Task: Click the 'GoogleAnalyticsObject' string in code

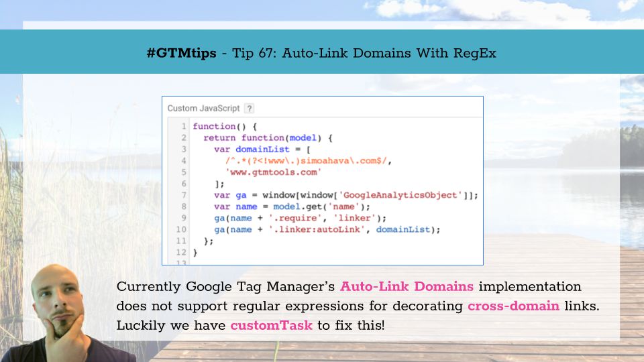Action: pos(400,195)
